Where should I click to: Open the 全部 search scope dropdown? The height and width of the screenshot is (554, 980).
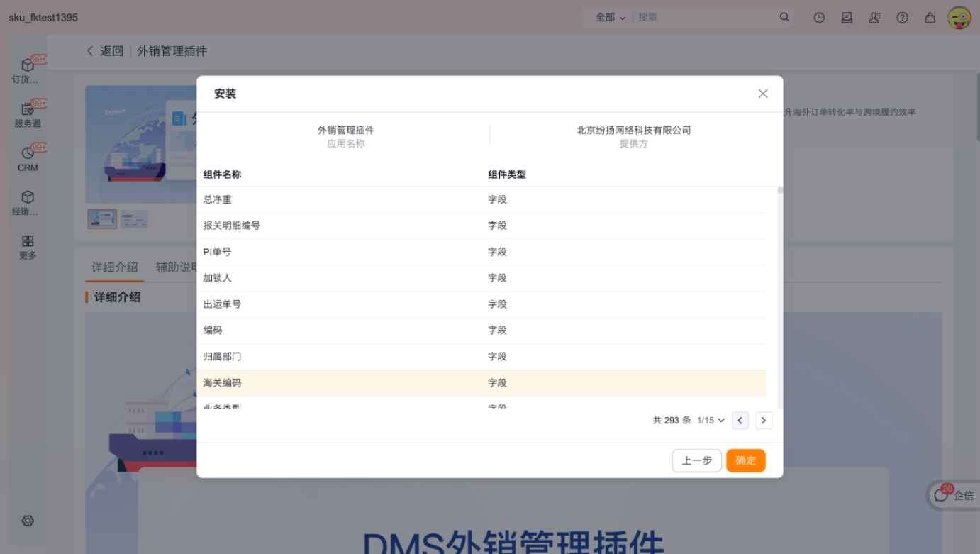[x=611, y=17]
